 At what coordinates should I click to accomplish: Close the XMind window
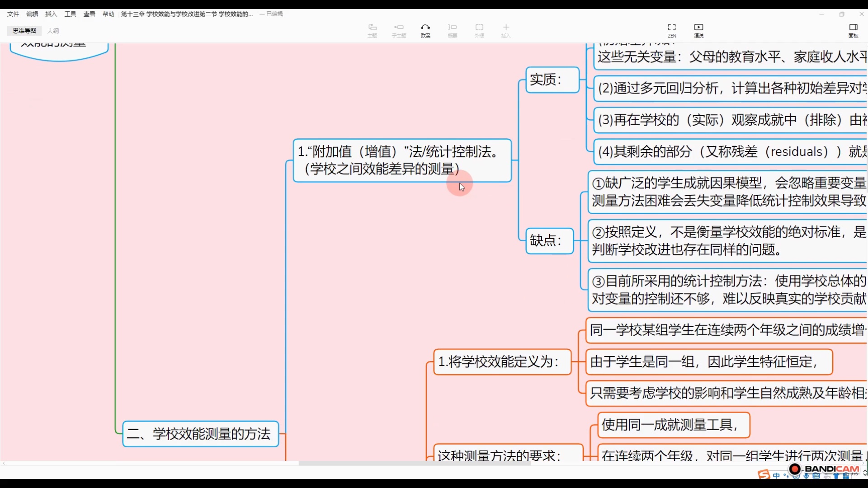[862, 14]
